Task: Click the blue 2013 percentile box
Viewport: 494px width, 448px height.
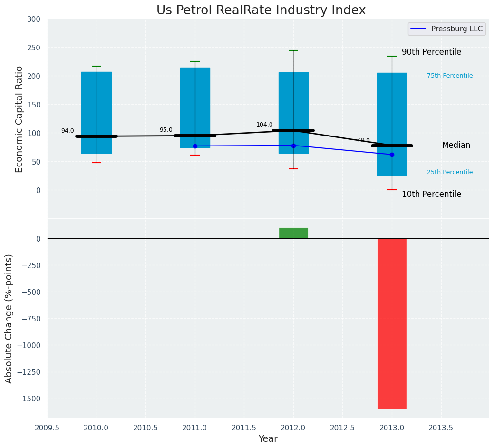Action: click(392, 125)
